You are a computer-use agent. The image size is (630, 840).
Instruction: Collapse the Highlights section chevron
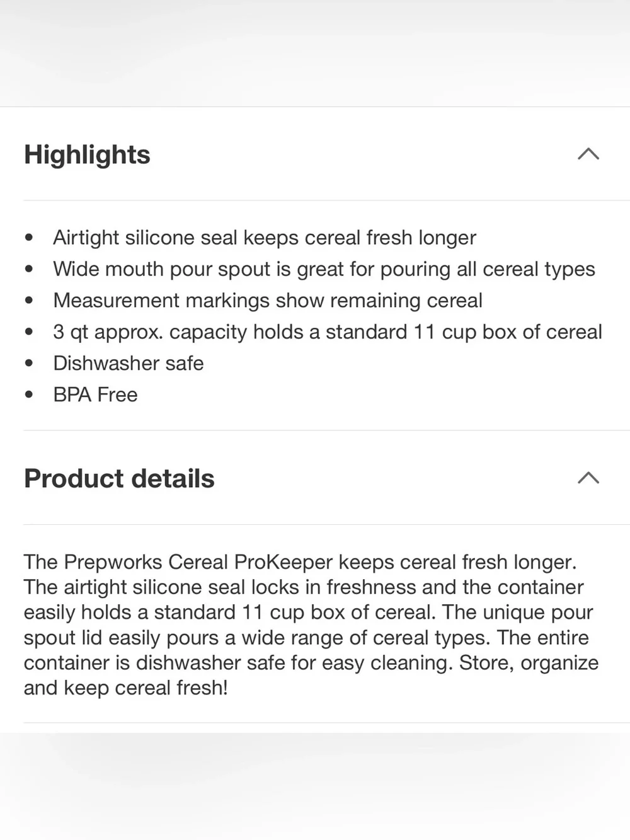coord(588,154)
